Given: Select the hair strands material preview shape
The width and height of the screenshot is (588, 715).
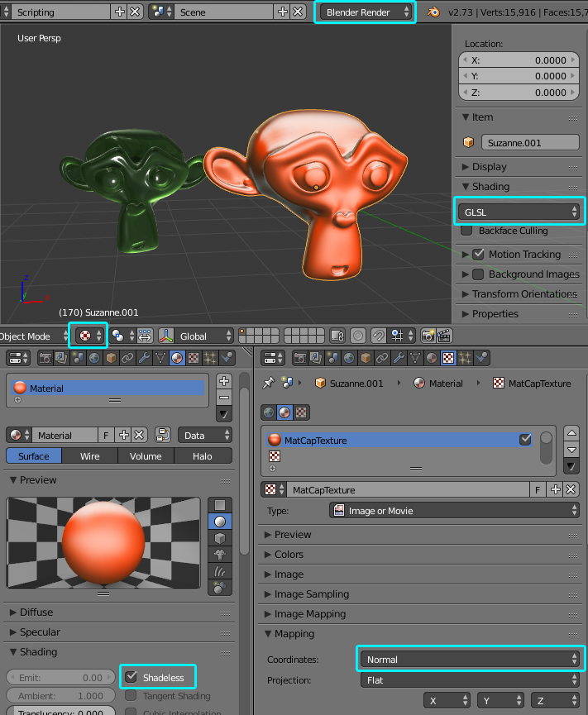Looking at the screenshot, I should [x=220, y=571].
